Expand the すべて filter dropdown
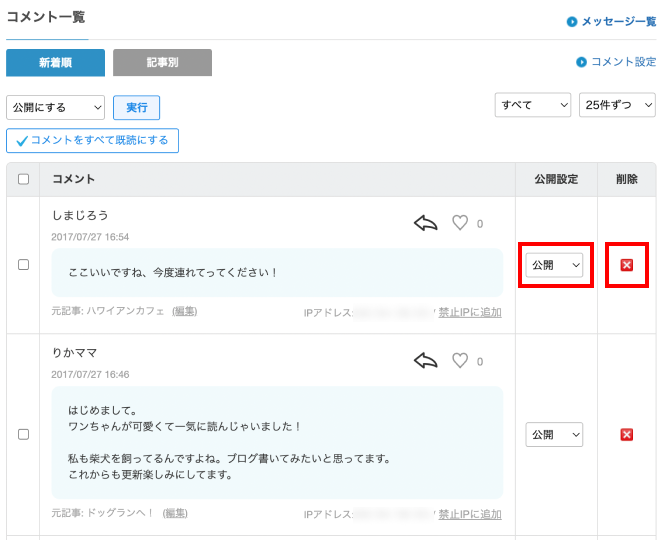 pos(533,105)
